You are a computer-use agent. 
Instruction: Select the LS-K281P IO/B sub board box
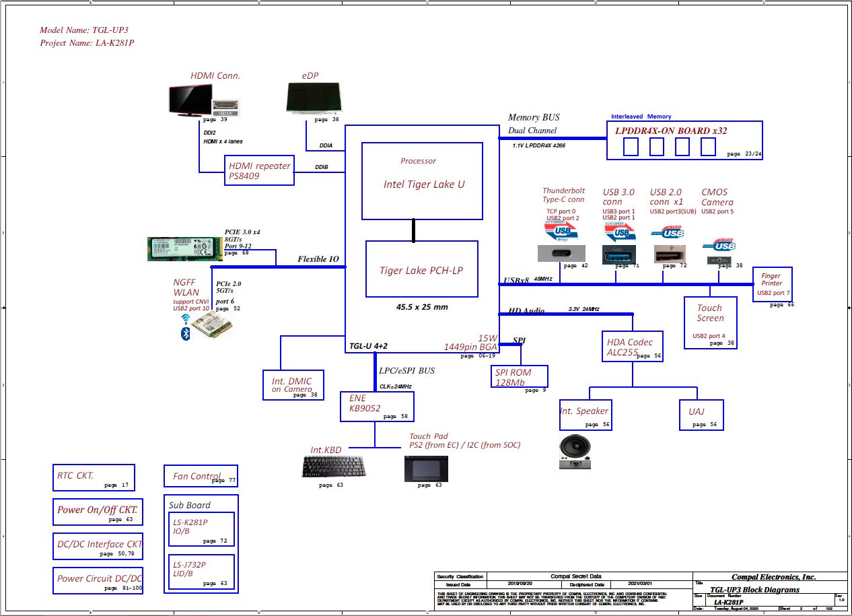click(x=201, y=530)
